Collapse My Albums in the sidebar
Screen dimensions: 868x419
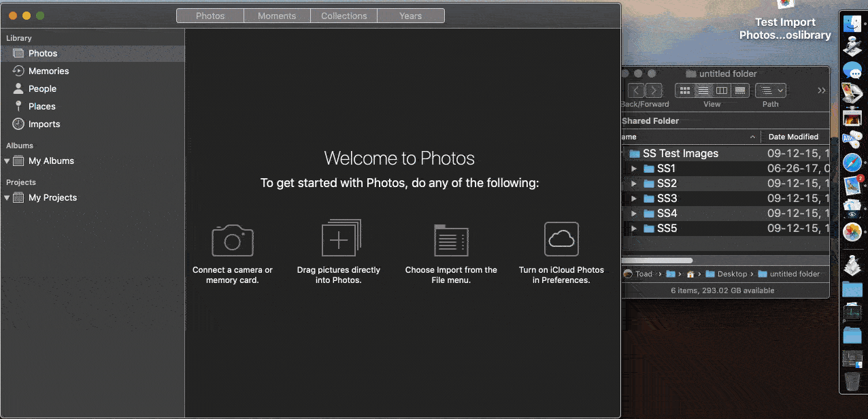[x=6, y=161]
